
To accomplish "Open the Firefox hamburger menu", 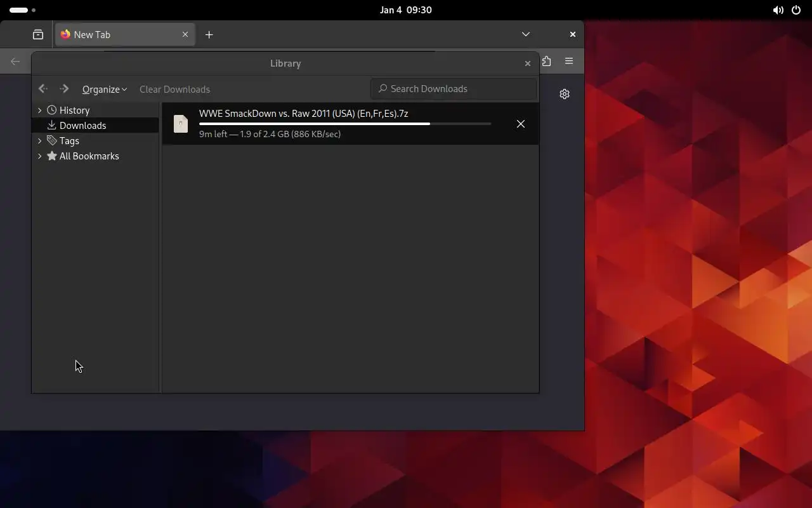I will click(569, 62).
